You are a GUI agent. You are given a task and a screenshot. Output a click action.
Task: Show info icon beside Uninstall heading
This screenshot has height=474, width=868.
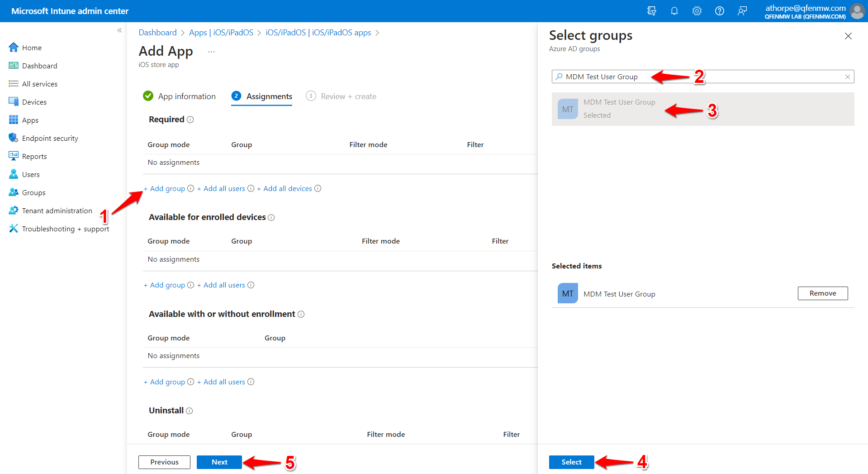[x=190, y=411]
